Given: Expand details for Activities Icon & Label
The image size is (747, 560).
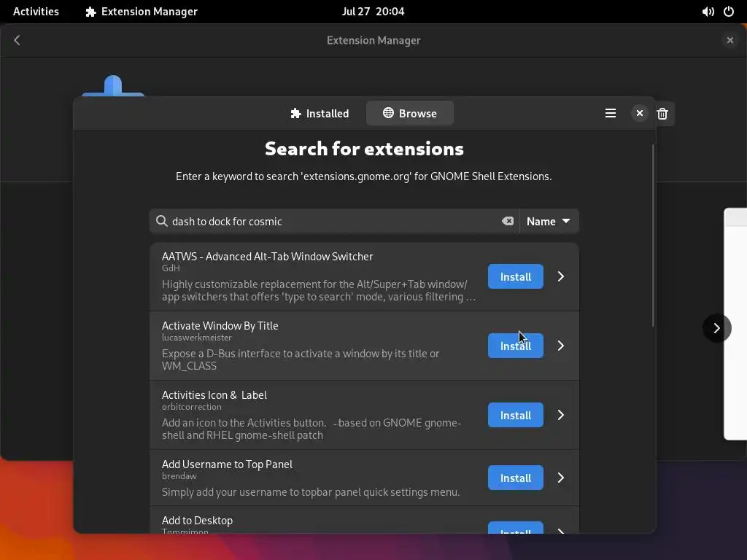Looking at the screenshot, I should pos(561,415).
